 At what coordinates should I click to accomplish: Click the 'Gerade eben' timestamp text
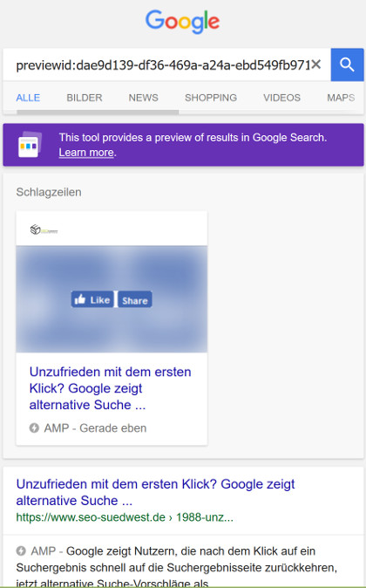pos(112,427)
